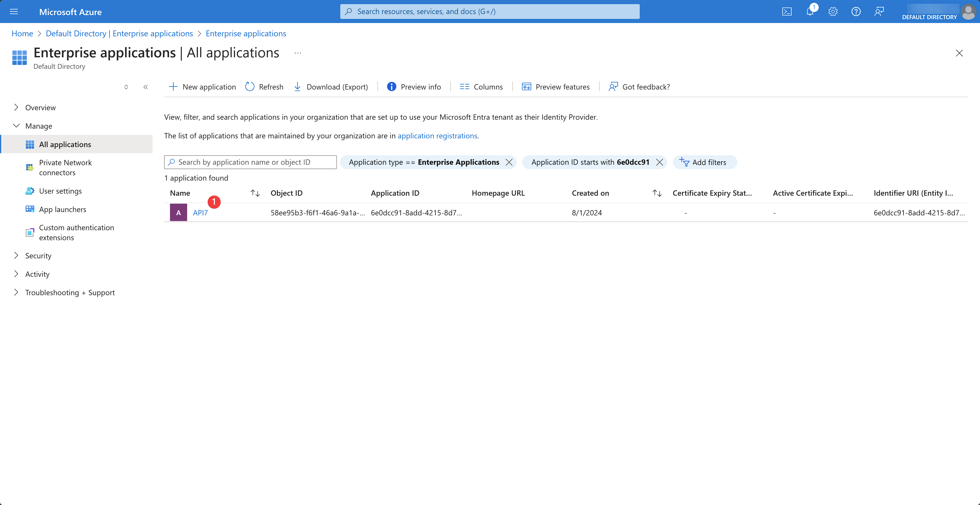This screenshot has width=980, height=505.
Task: Click the Microsoft Azure logo text
Action: tap(70, 12)
